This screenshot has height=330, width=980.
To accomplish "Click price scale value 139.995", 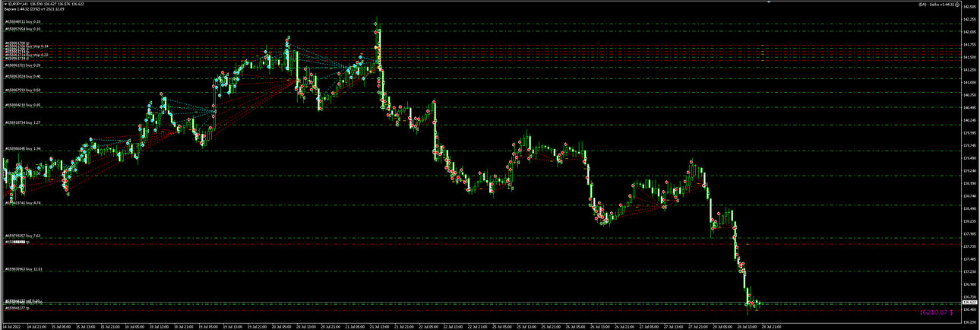I will (970, 133).
